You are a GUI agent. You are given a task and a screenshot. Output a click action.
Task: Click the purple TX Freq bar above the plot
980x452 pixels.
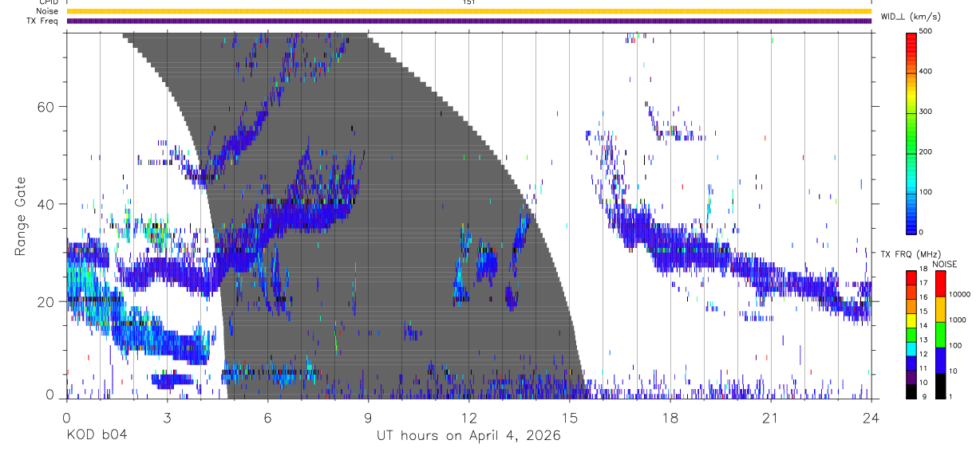click(468, 21)
